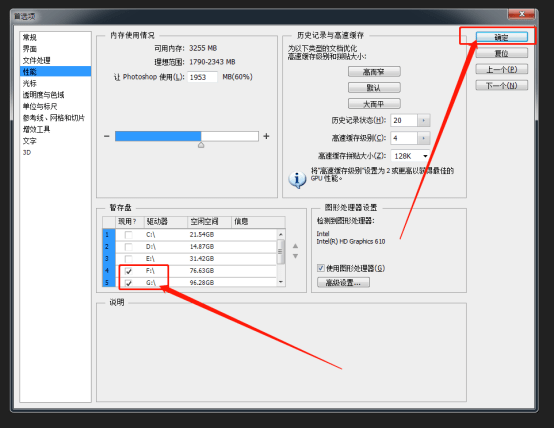Select 光标 category in sidebar
554x429 pixels.
[x=30, y=83]
